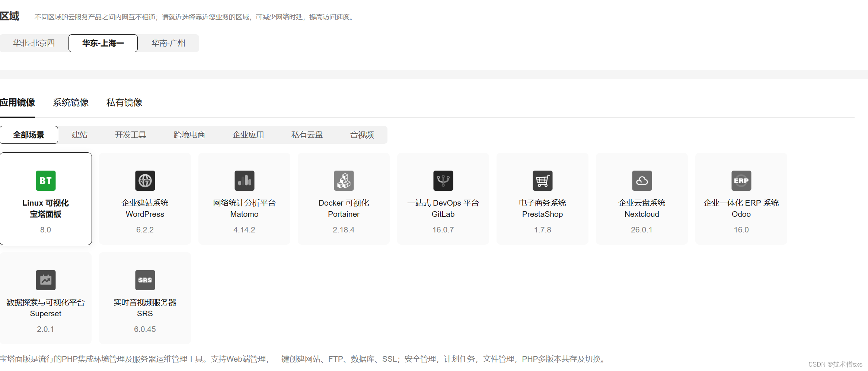The width and height of the screenshot is (868, 371).
Task: Filter by 跨境电商 category
Action: point(189,135)
